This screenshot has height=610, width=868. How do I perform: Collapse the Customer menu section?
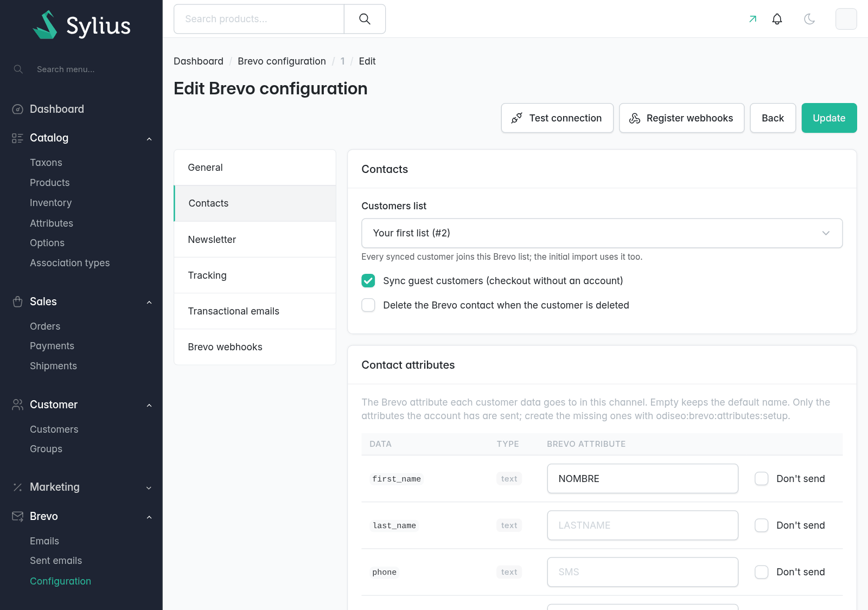point(149,405)
